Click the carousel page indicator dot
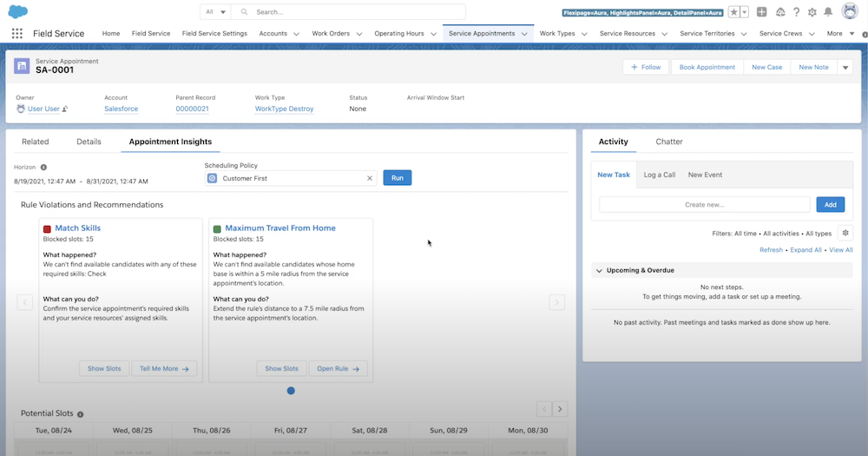868x456 pixels. tap(291, 391)
